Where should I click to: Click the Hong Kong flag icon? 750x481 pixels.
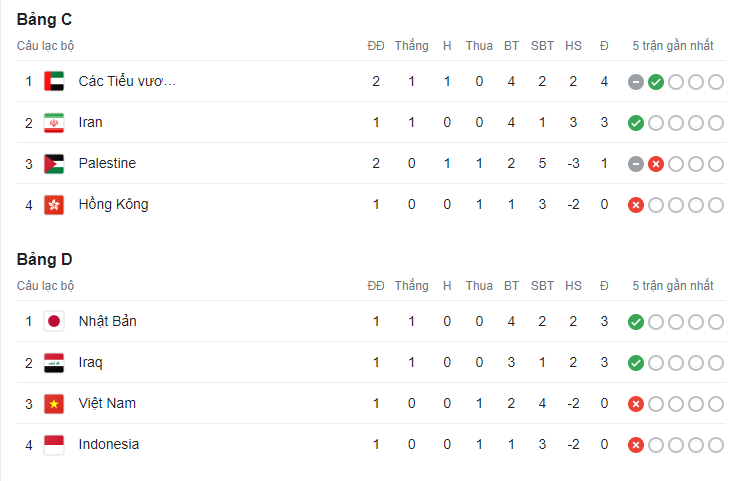(54, 205)
